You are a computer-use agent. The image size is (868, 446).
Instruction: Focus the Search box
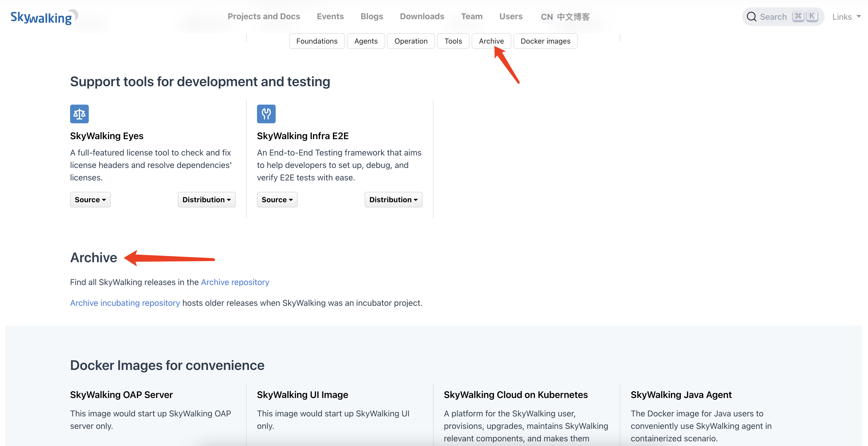[x=783, y=17]
